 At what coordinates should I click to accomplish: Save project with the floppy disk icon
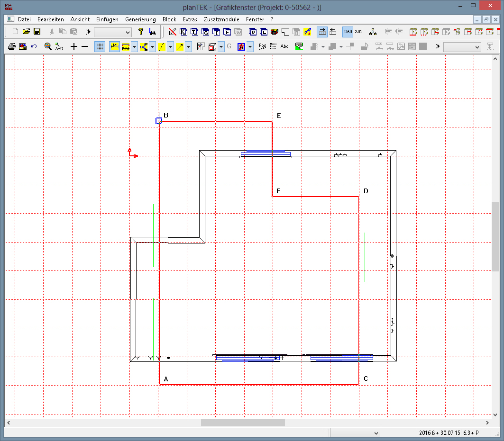pyautogui.click(x=37, y=32)
